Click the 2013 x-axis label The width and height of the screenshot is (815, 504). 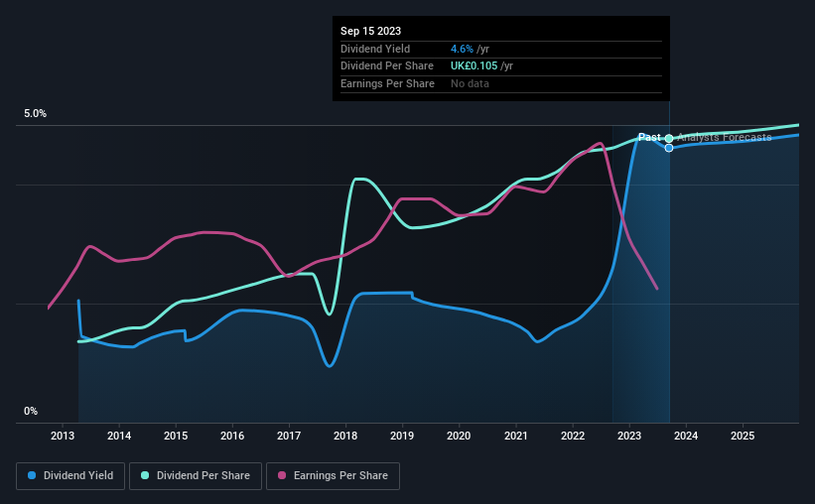(x=63, y=436)
